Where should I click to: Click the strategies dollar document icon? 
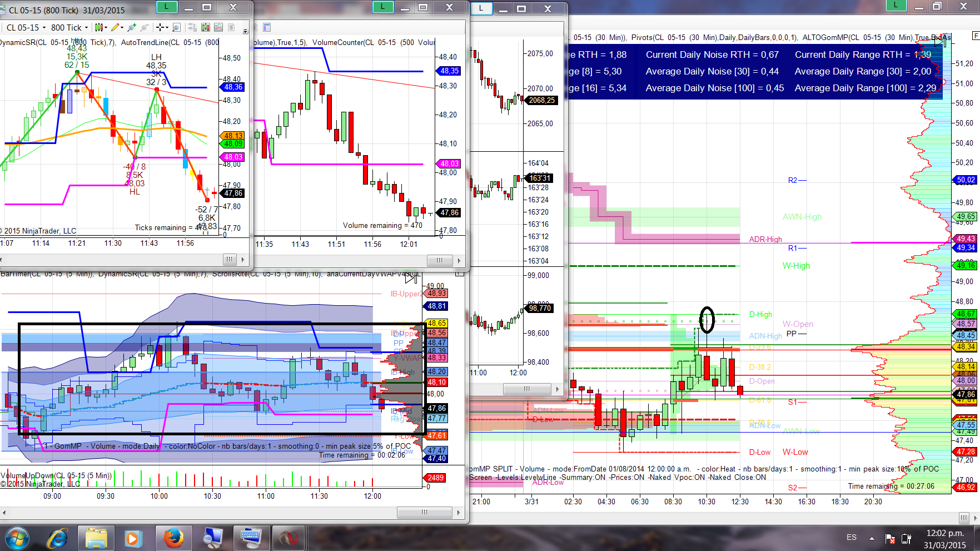tap(231, 27)
